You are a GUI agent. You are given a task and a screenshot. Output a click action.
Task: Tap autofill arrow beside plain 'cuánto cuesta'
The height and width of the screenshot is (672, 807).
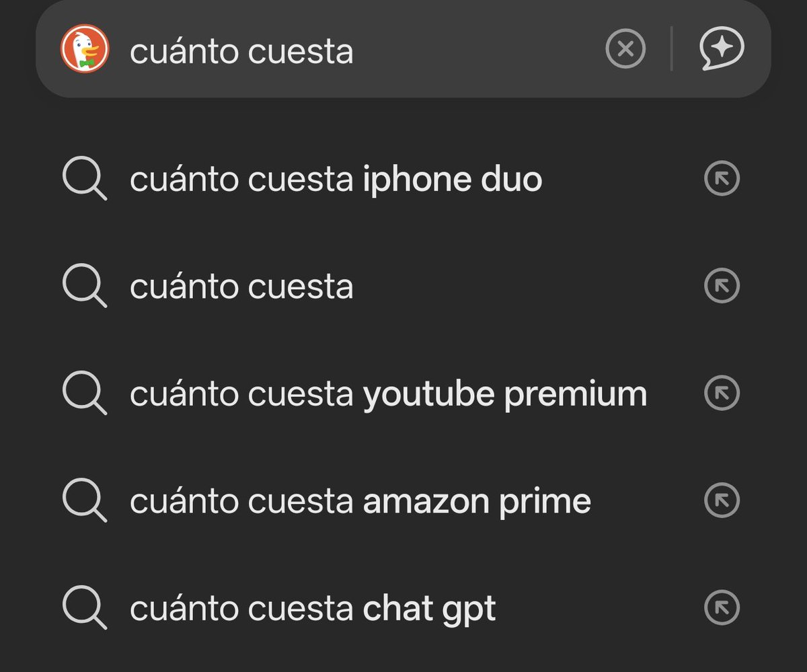point(722,286)
